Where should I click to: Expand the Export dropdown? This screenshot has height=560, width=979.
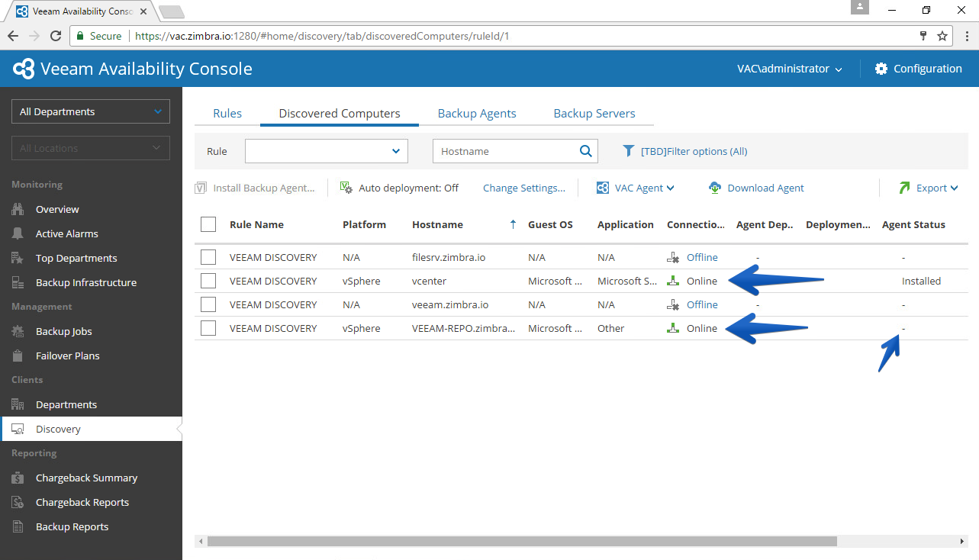tap(929, 188)
